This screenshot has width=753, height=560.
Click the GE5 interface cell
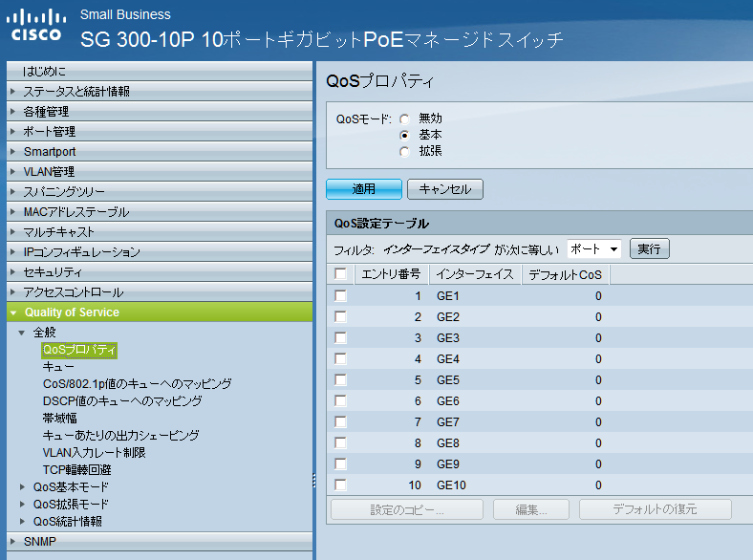point(448,380)
